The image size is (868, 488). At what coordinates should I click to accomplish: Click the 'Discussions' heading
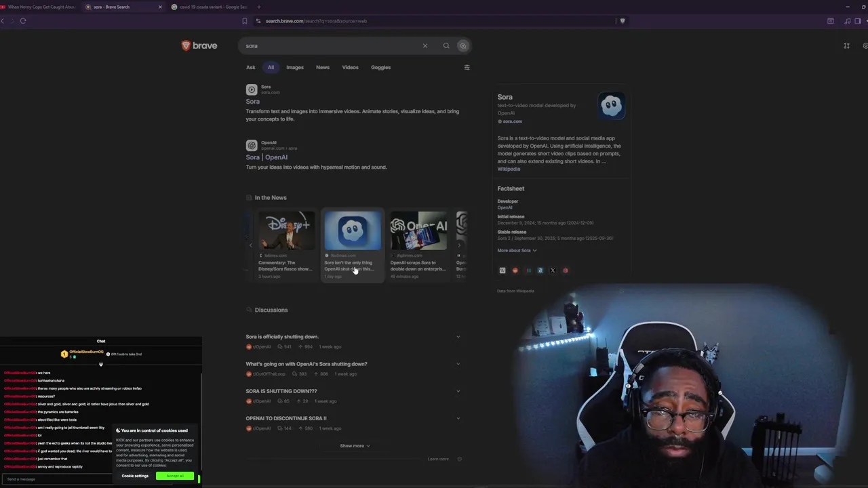271,310
